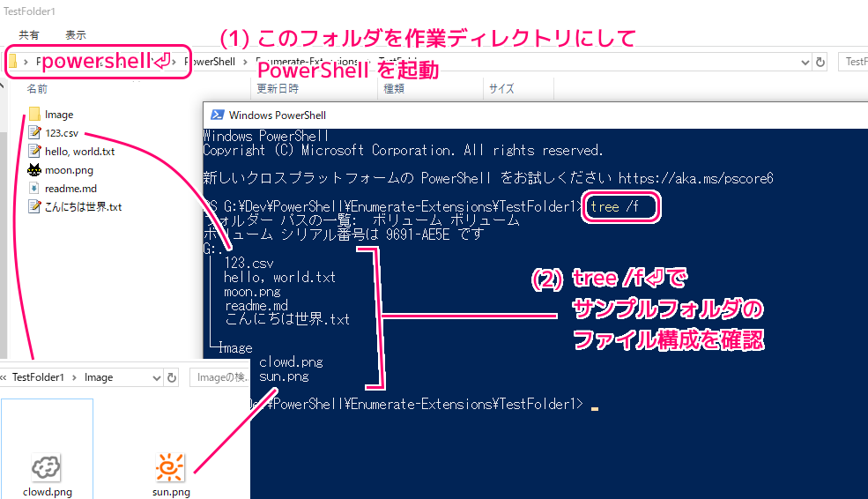Image resolution: width=868 pixels, height=499 pixels.
Task: Select the readme.md file icon
Action: click(34, 188)
